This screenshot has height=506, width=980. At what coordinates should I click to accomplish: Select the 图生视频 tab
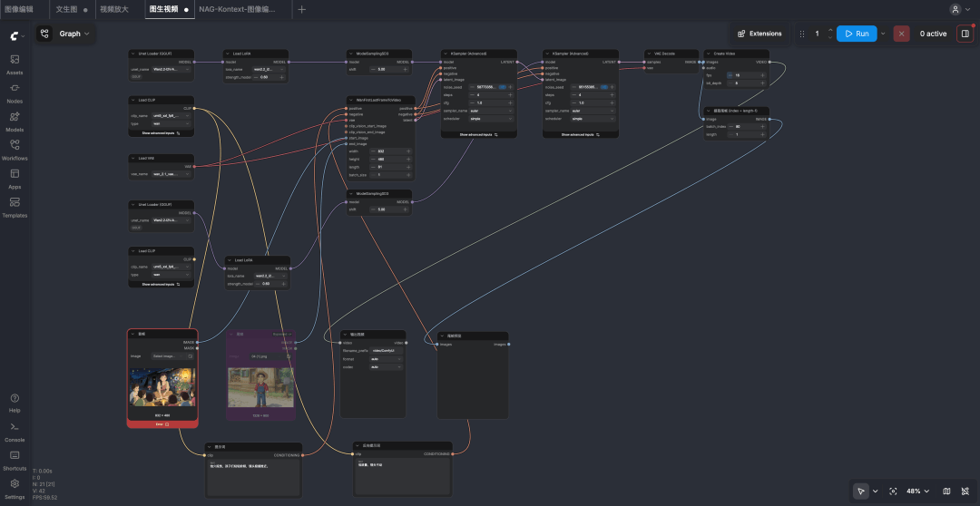point(163,9)
